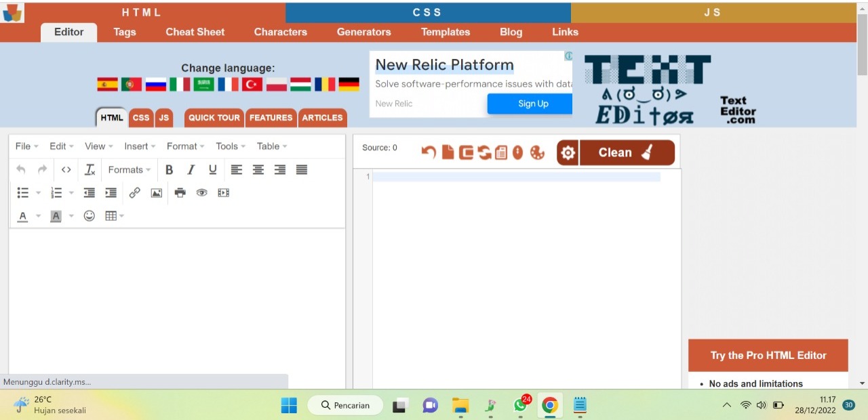Click the source code icon
The height and width of the screenshot is (420, 868).
tap(66, 170)
